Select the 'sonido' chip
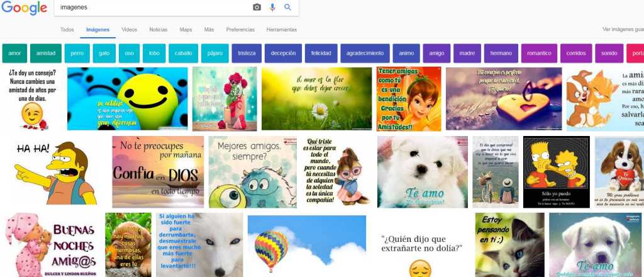Screen dimensions: 644x277 (609, 54)
